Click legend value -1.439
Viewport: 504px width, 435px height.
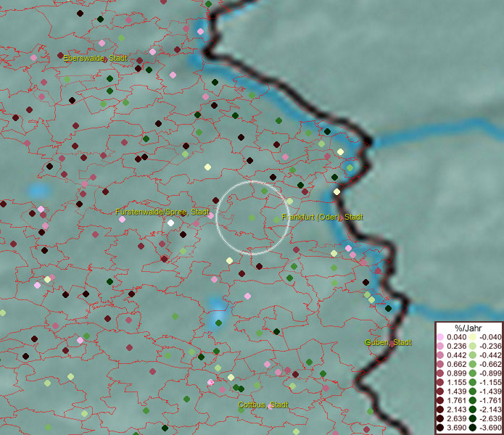coord(490,391)
